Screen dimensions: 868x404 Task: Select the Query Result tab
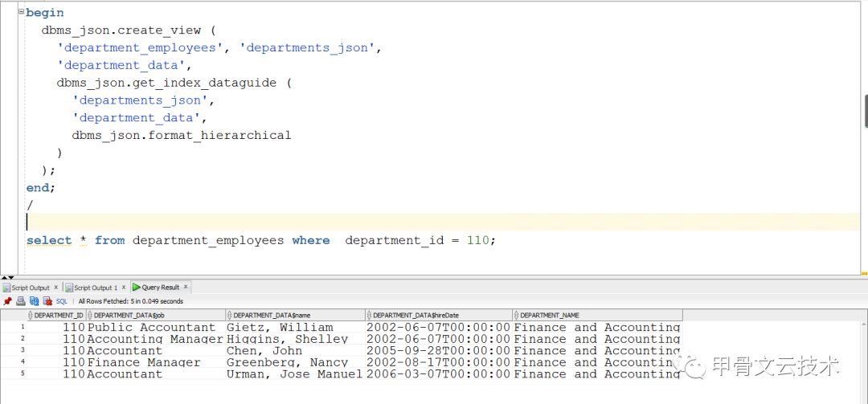pyautogui.click(x=160, y=288)
